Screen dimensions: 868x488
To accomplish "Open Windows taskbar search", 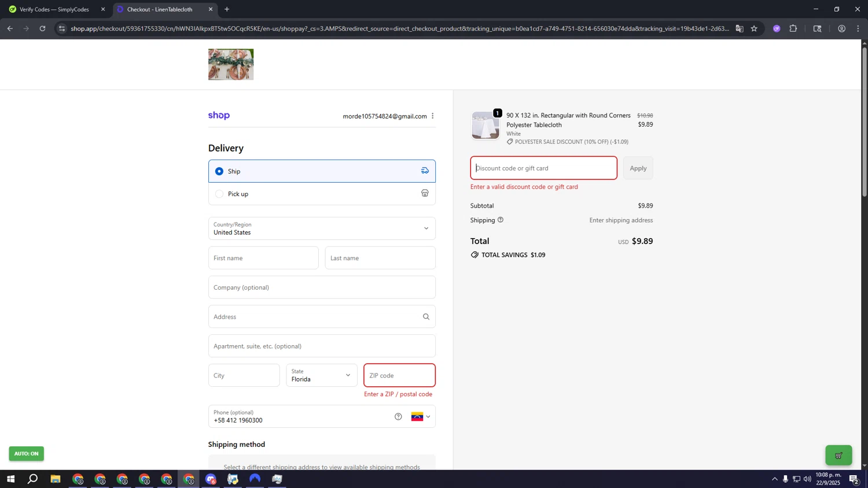I will [33, 479].
